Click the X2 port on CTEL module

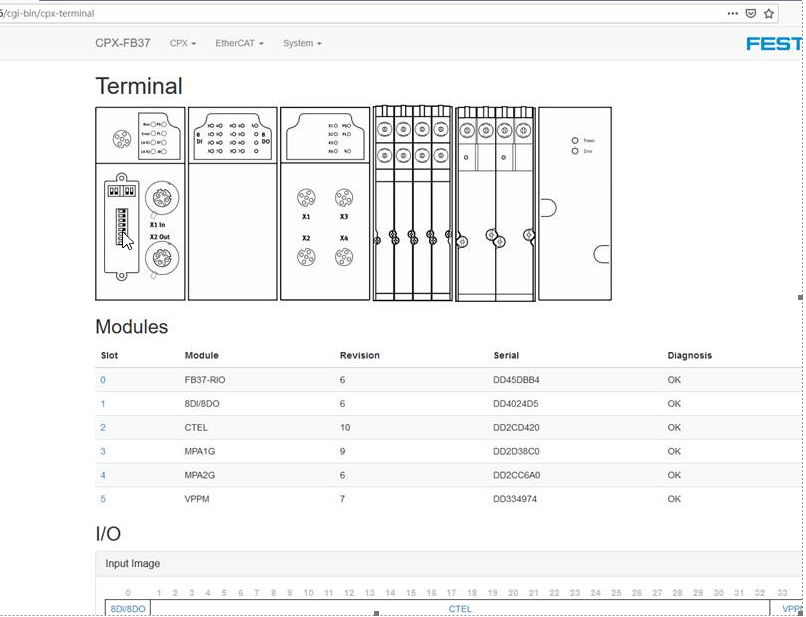point(306,257)
